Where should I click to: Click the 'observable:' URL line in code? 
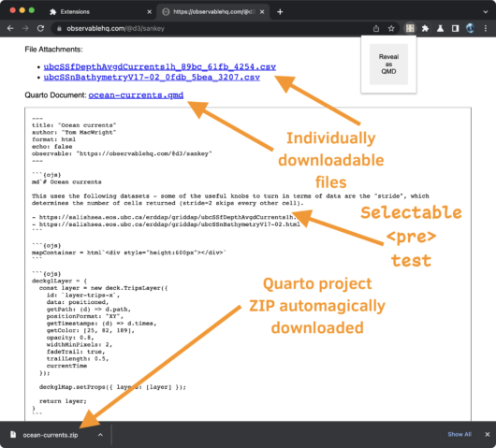click(x=122, y=153)
